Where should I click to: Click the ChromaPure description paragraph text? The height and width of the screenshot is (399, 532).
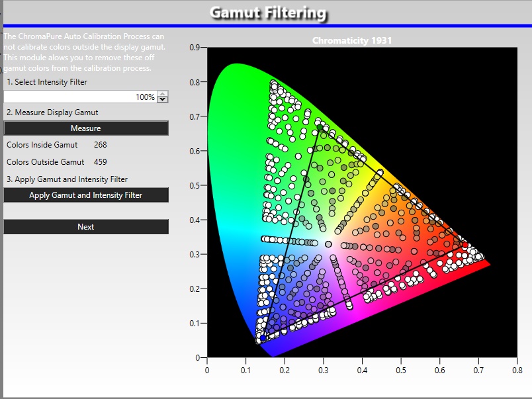[x=83, y=52]
